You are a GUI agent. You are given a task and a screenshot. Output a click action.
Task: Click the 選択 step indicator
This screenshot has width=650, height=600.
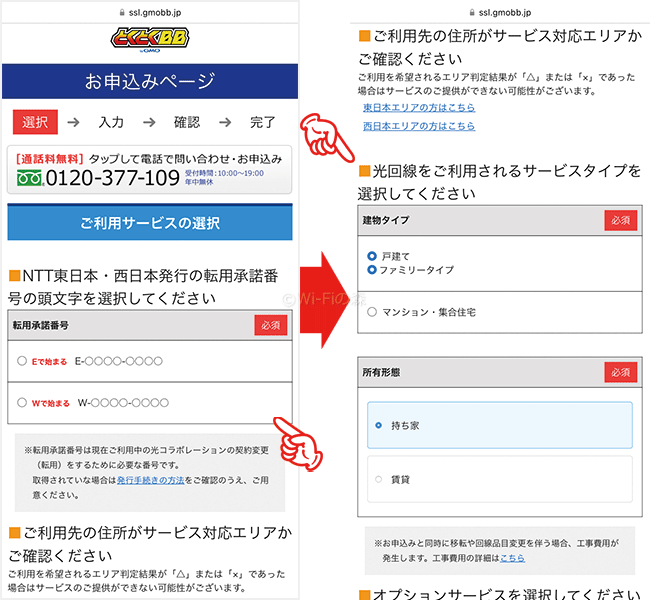pyautogui.click(x=35, y=122)
